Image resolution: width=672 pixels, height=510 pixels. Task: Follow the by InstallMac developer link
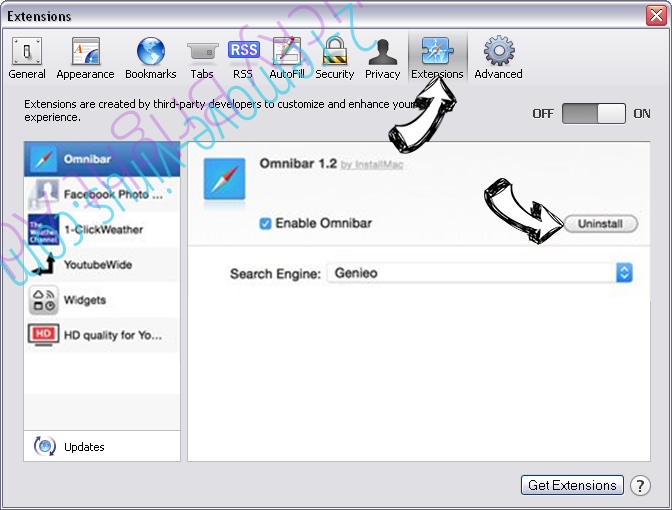372,165
